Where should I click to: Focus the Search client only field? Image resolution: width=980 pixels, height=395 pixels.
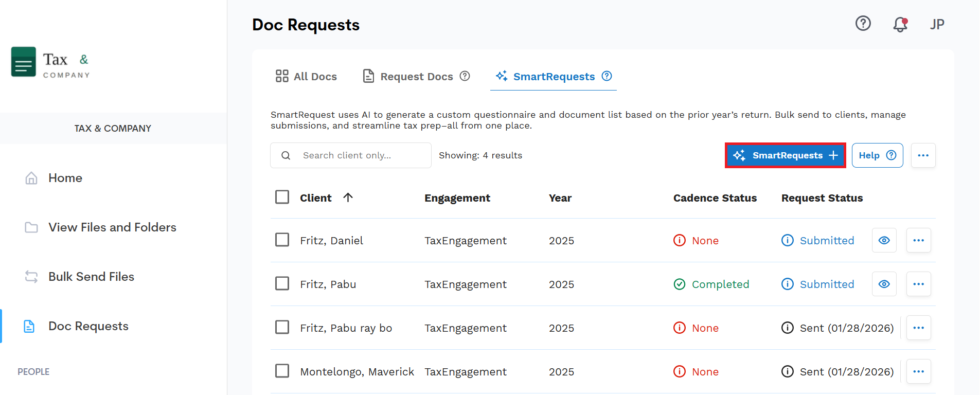[x=351, y=155]
